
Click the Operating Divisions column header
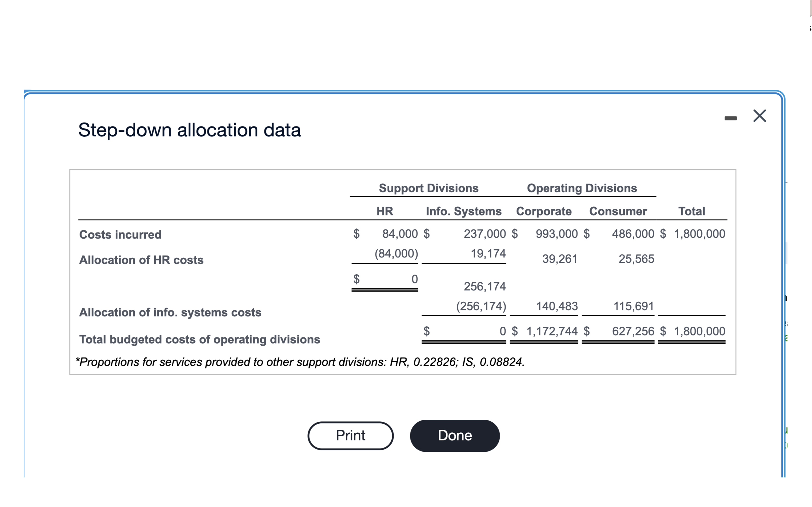pyautogui.click(x=582, y=188)
